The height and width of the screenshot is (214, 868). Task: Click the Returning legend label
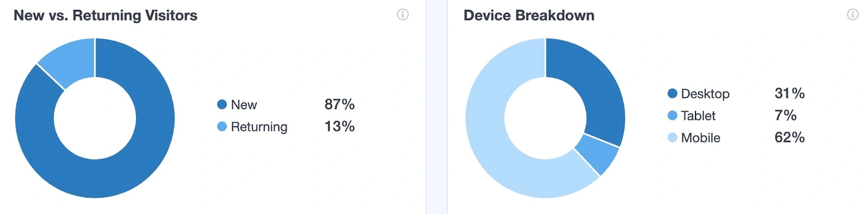[x=259, y=127]
